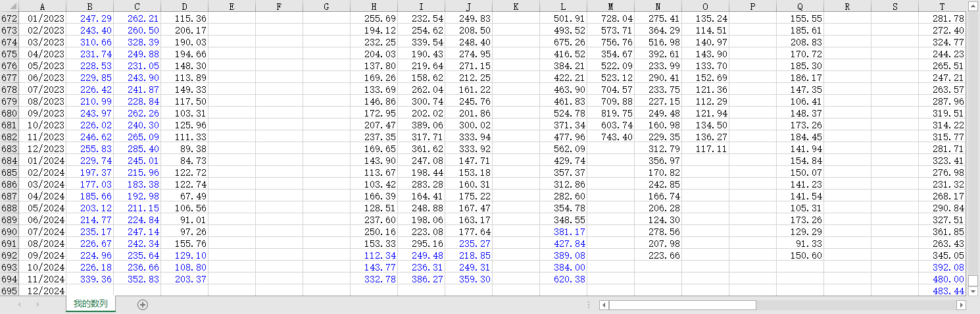Screen dimensions: 980x314
Task: Select the cell containing date 12/2024
Action: (43, 291)
